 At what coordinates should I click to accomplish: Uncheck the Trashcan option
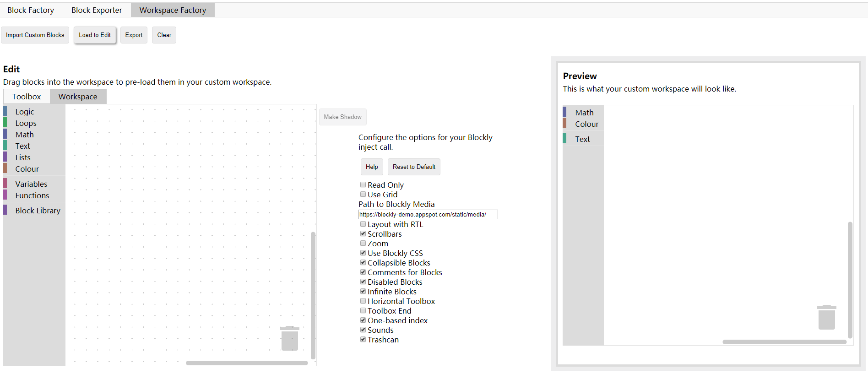tap(363, 340)
